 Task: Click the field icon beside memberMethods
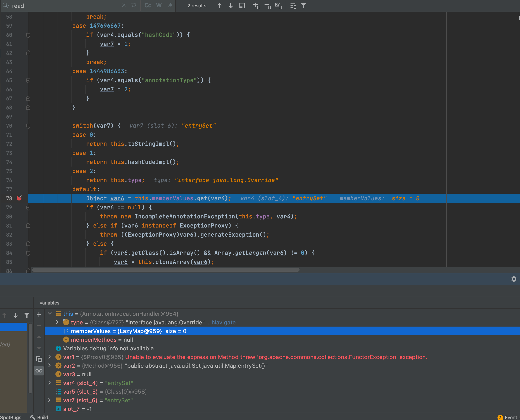point(66,340)
